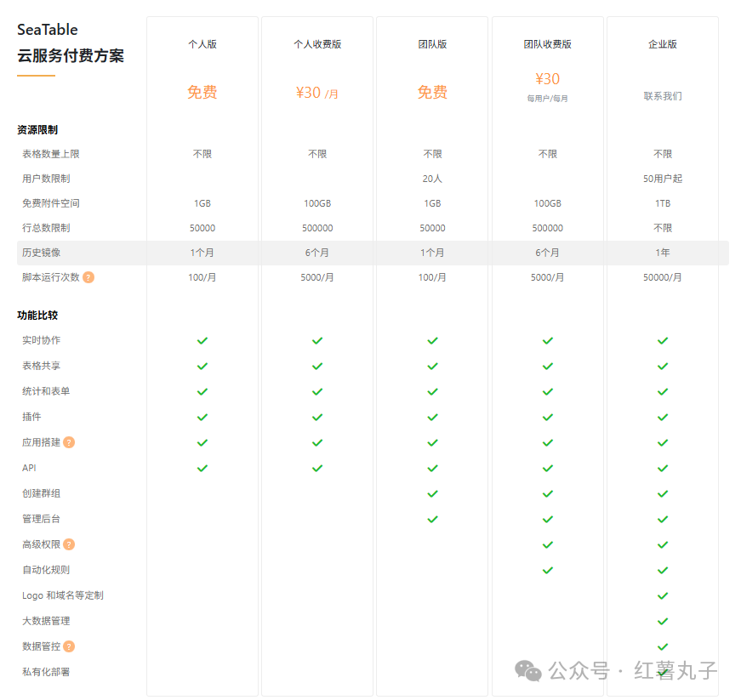
Task: Click the 高级权限 checkmark under 团队收费版
Action: pos(548,544)
